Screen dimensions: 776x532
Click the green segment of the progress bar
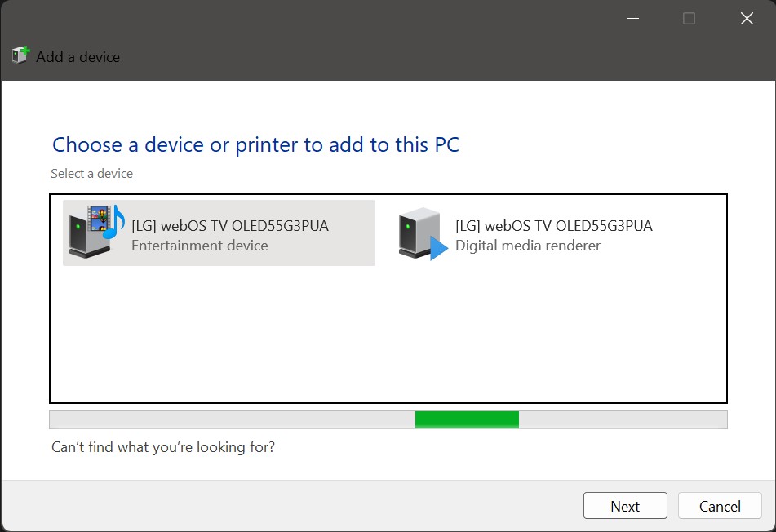coord(467,419)
